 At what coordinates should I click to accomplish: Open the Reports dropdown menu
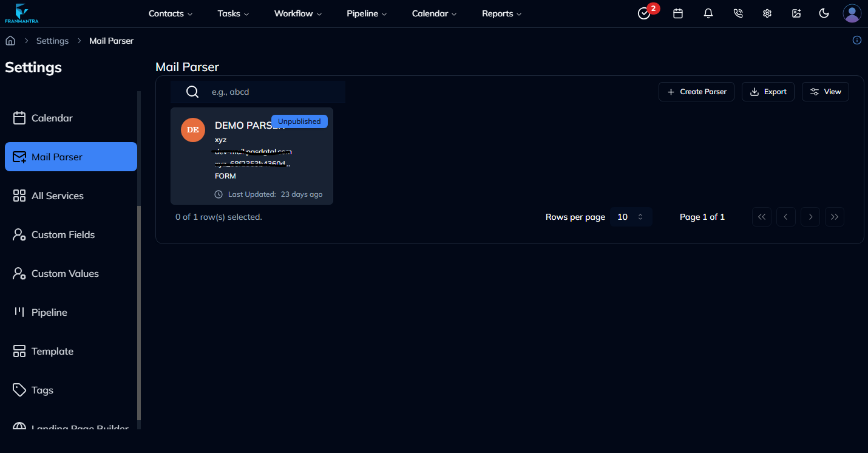(501, 13)
